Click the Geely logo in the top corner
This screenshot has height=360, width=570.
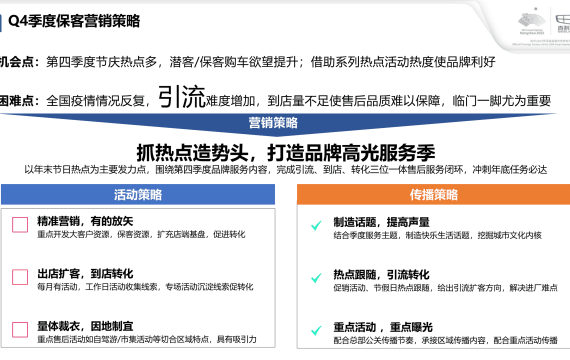(563, 23)
